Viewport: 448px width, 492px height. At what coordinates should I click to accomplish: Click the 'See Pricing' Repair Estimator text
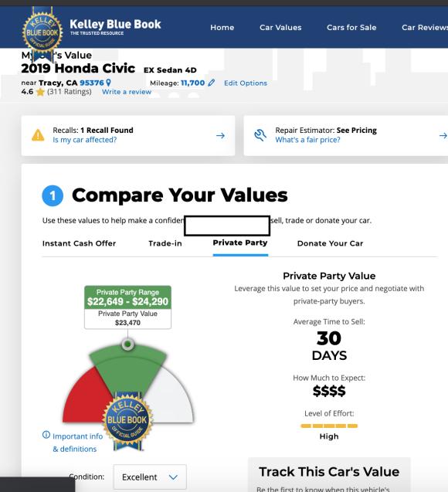(x=356, y=131)
